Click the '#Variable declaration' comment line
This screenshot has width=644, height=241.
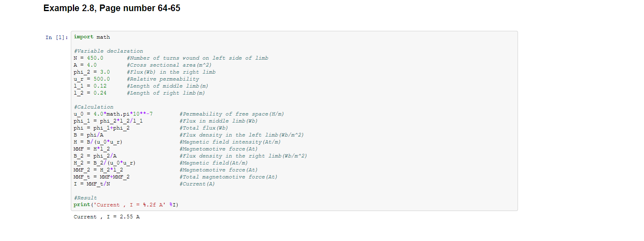108,51
